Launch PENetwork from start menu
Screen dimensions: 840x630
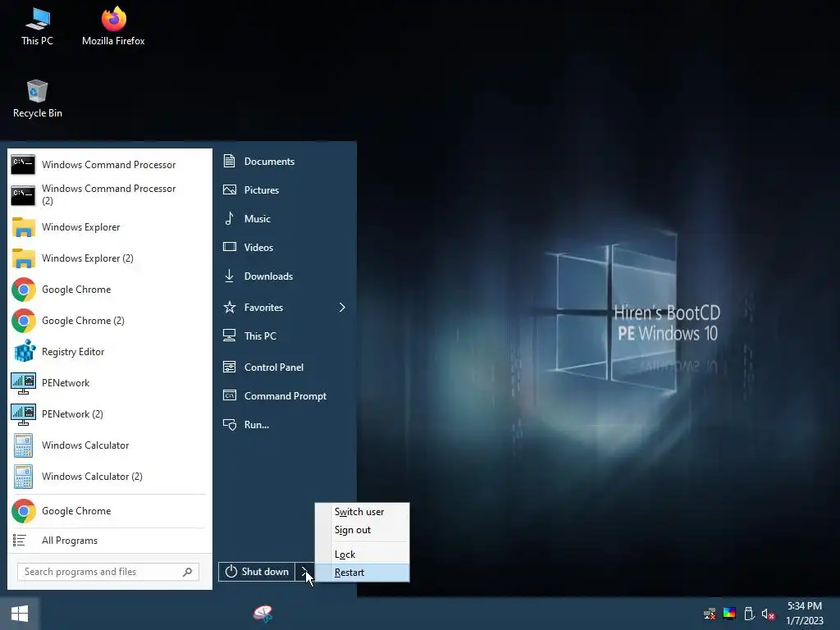pos(109,382)
